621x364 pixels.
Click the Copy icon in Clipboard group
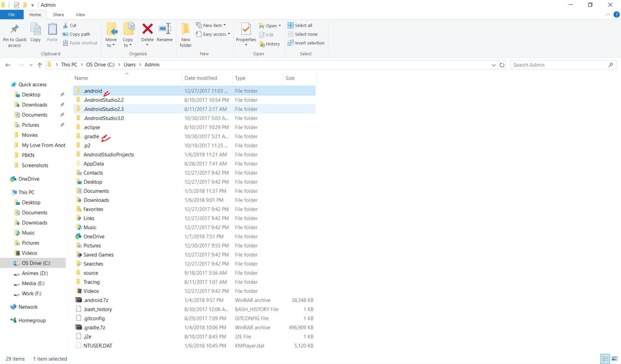click(x=35, y=29)
